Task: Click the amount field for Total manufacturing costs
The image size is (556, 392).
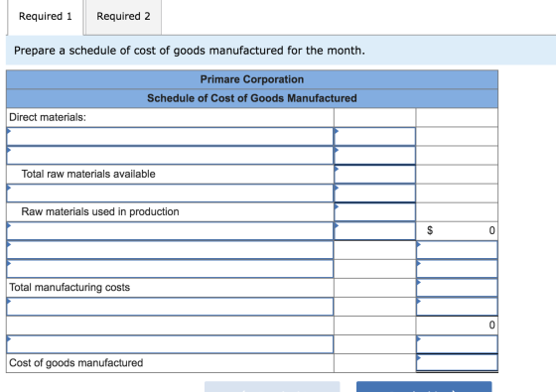Action: pos(457,288)
